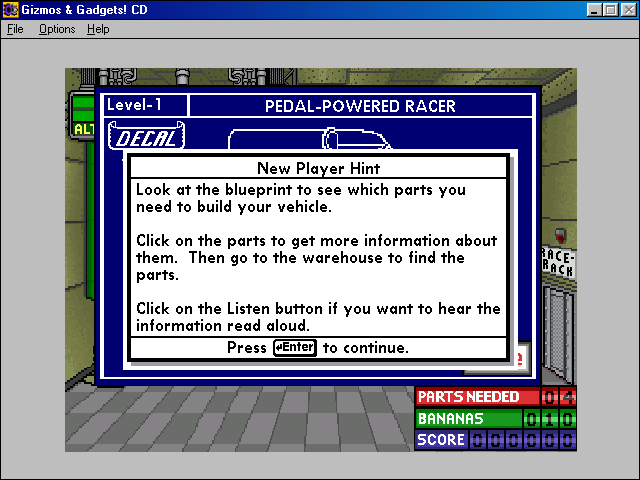Click the PARTS NEEDED counter

pos(496,397)
